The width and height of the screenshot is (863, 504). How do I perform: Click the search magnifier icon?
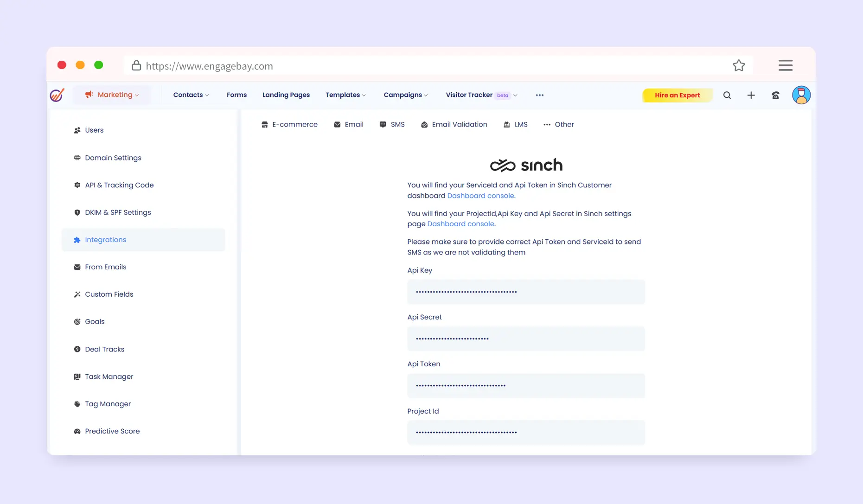tap(727, 95)
